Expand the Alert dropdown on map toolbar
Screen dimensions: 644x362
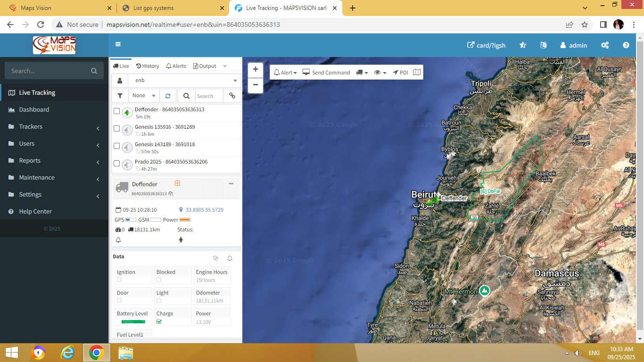[285, 73]
